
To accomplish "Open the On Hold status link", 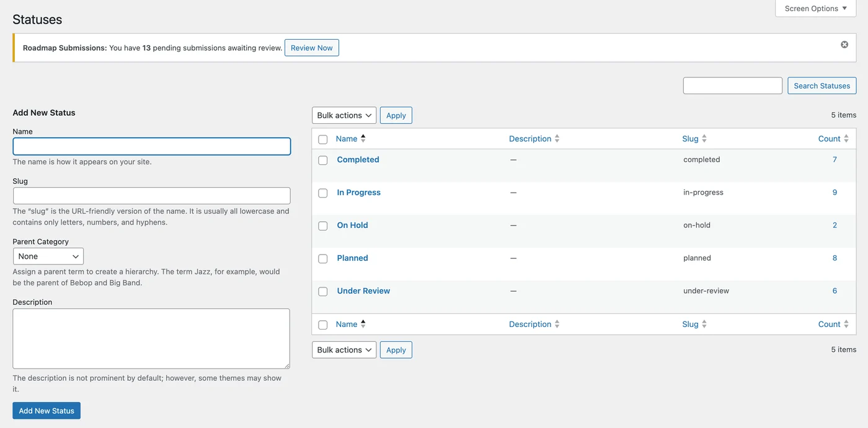I will 353,225.
